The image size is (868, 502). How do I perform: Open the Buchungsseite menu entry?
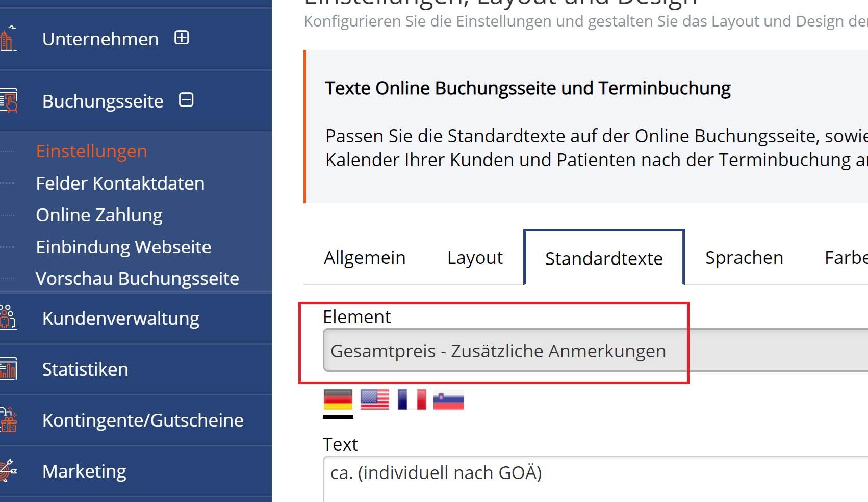click(x=103, y=101)
